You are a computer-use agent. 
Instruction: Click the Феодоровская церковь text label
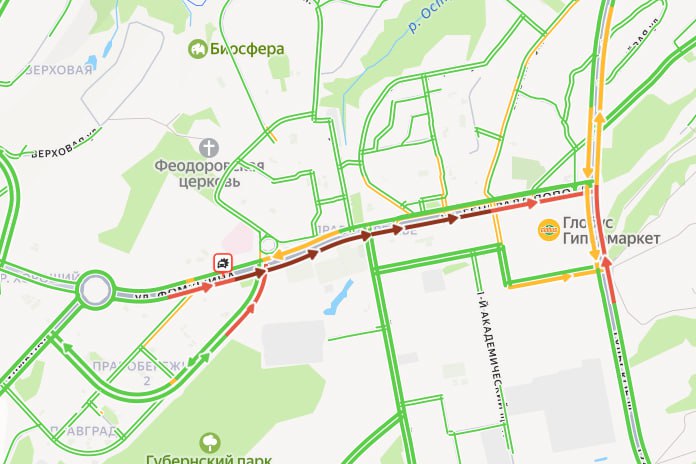click(209, 174)
